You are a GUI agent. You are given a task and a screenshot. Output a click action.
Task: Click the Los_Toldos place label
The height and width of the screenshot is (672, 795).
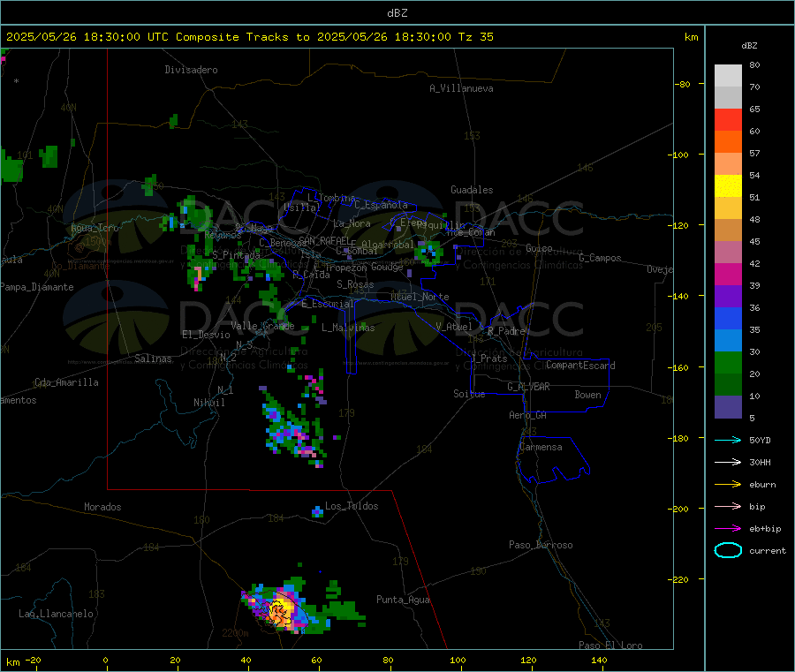tap(352, 506)
